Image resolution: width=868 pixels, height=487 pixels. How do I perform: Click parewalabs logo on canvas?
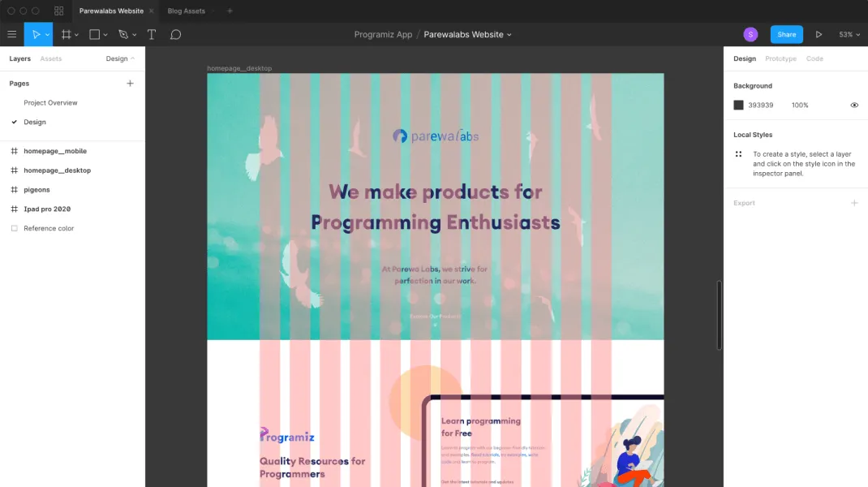pyautogui.click(x=435, y=136)
